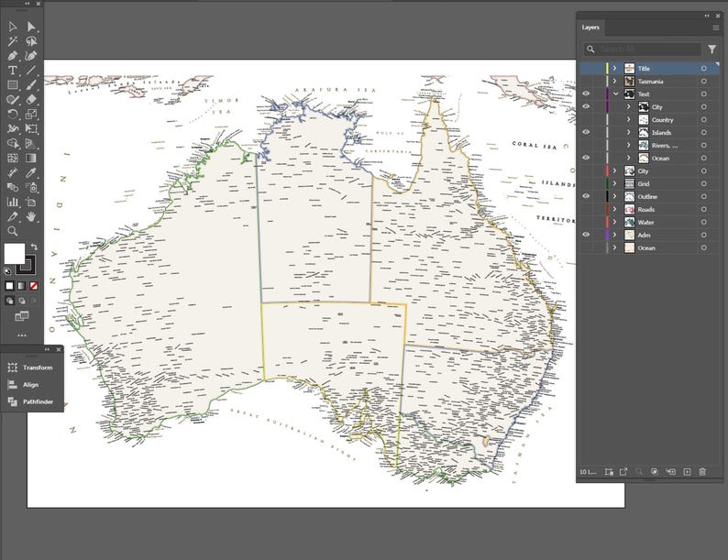Select the Warp tool
728x560 pixels.
tap(13, 128)
